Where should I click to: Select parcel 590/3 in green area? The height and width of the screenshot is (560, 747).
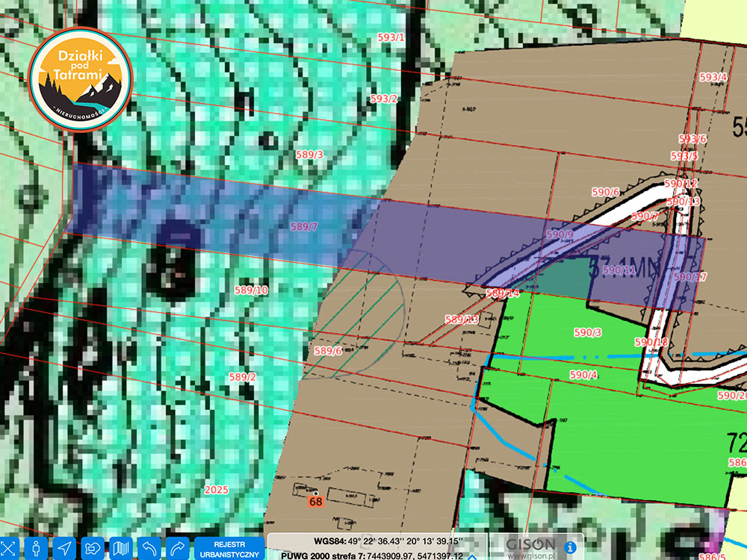(587, 332)
